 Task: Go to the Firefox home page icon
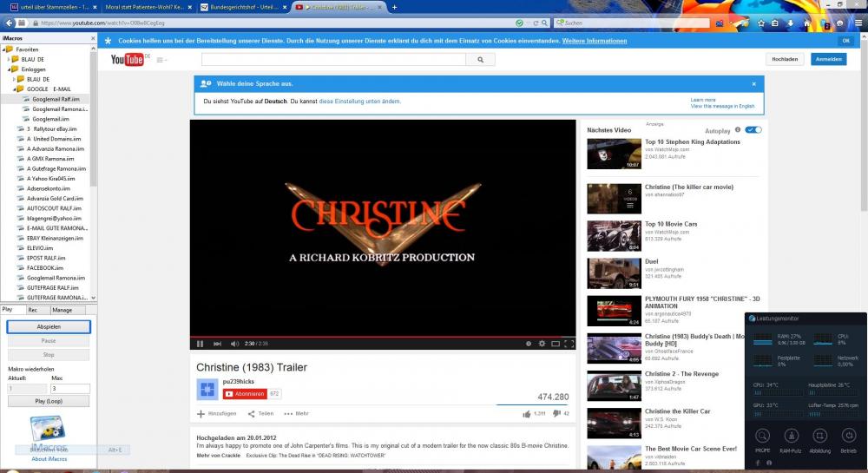[806, 23]
